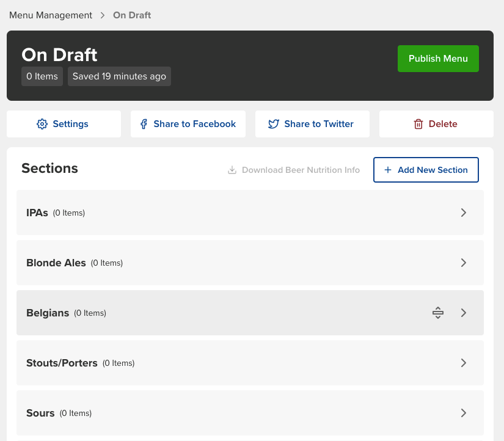Click the (0 Items) count beside Blonde Ales
This screenshot has width=504, height=441.
pyautogui.click(x=107, y=263)
